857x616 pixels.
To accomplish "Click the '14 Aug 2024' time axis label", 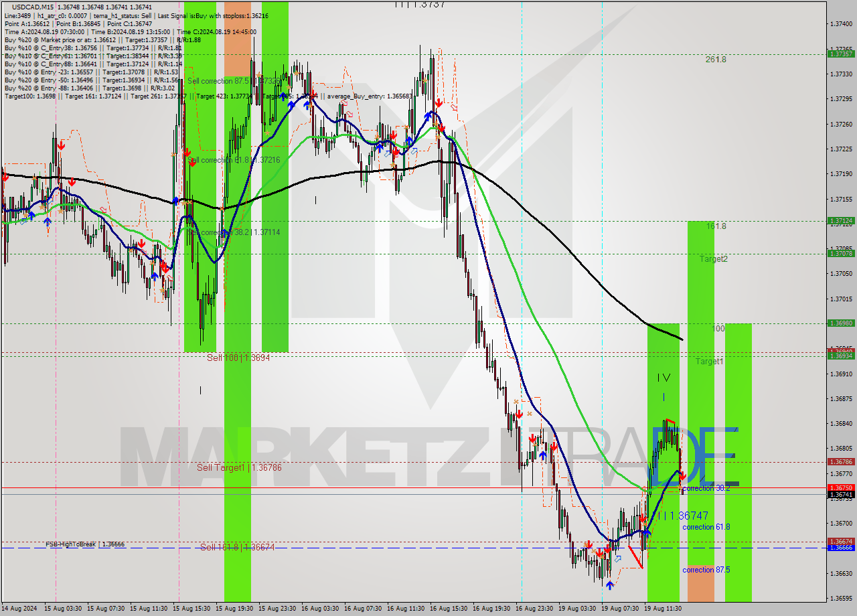I will coord(18,609).
